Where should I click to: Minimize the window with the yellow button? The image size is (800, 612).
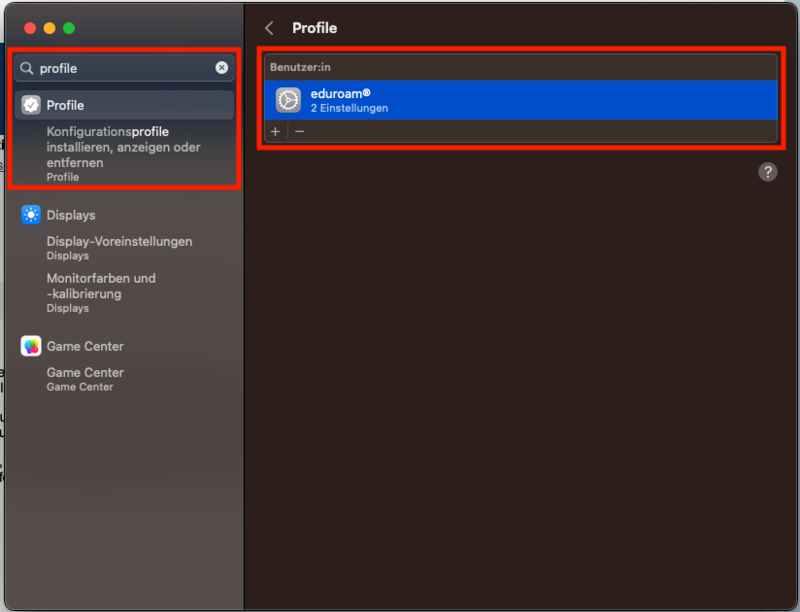pyautogui.click(x=49, y=28)
